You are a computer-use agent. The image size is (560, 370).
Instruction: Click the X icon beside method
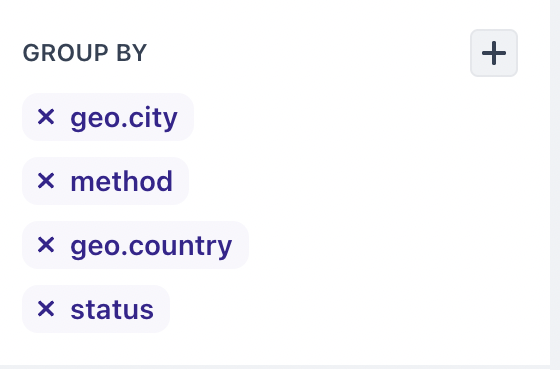coord(46,181)
